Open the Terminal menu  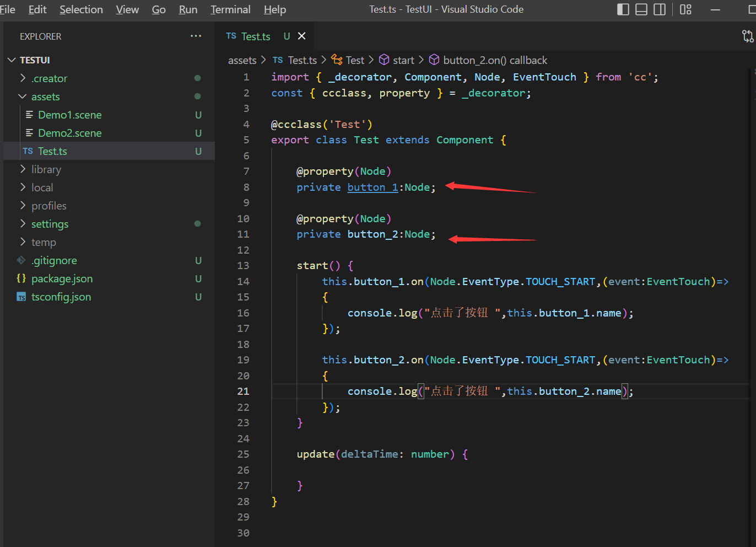(x=230, y=9)
